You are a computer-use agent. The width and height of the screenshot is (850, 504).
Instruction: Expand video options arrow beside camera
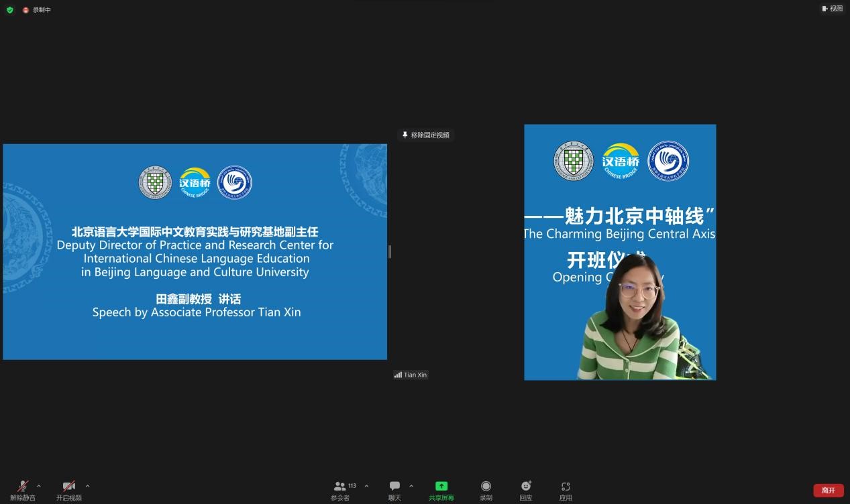(87, 486)
